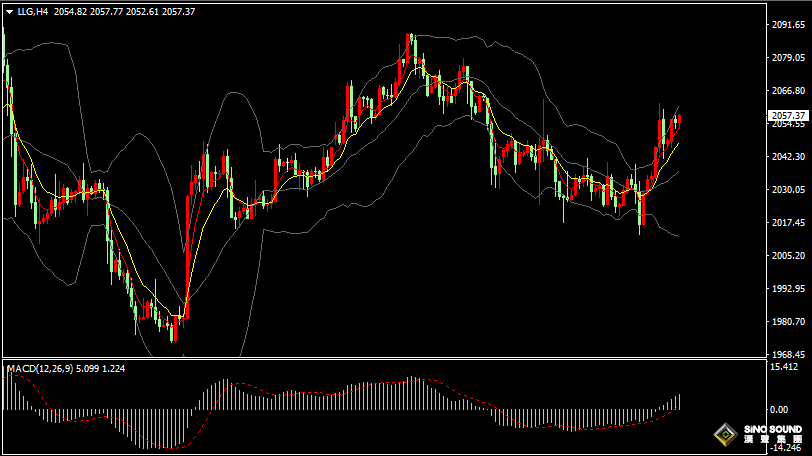Click the 1968.45 price axis label

785,355
